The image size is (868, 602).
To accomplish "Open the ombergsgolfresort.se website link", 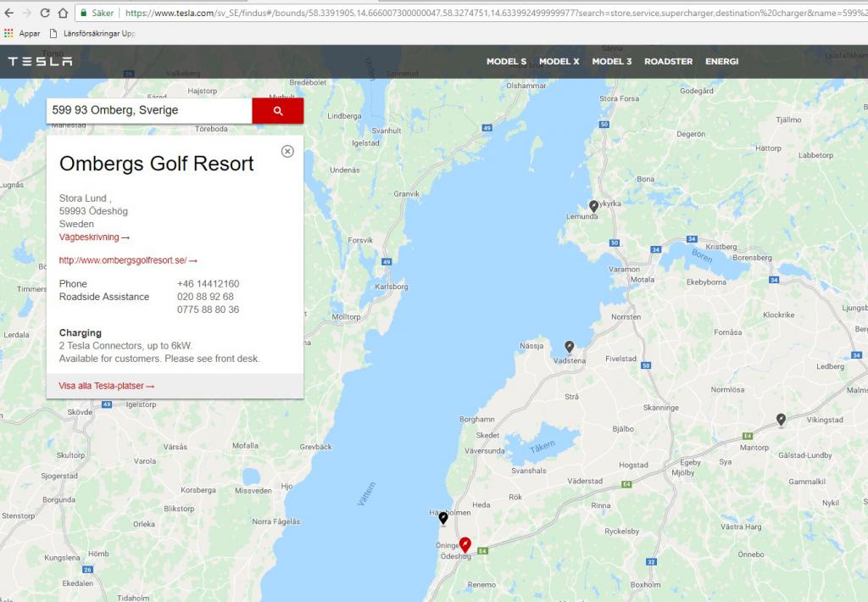I will coord(128,260).
